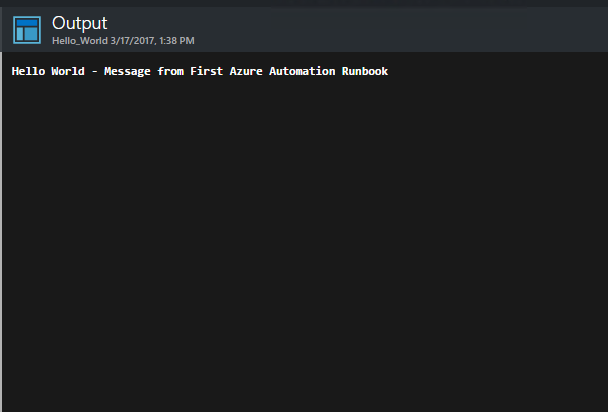
Task: Click blank area right of output message
Action: point(498,71)
